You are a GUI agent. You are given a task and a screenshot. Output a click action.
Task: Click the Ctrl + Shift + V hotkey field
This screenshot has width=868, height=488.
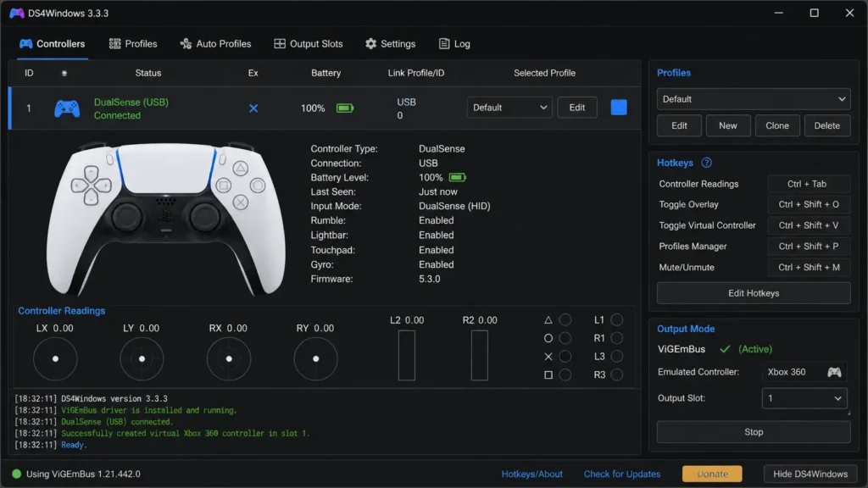tap(809, 225)
